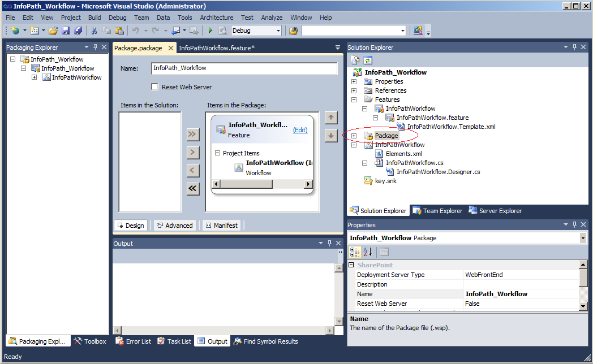This screenshot has height=364, width=593.
Task: Click the Manifest button
Action: coord(221,225)
